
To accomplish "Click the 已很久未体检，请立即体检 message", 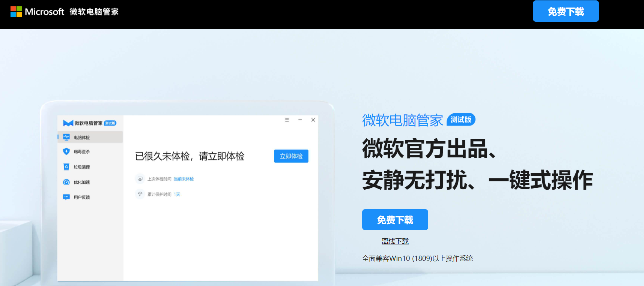I will click(190, 156).
